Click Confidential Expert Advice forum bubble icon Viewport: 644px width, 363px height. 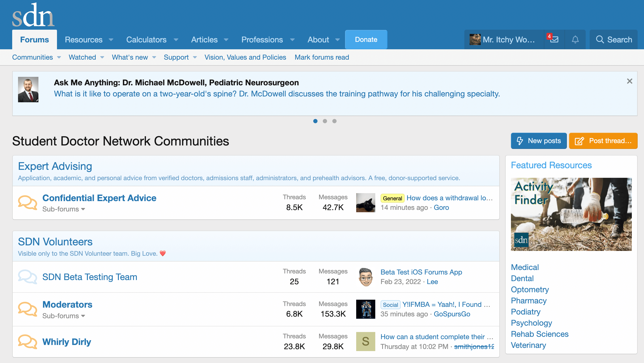[28, 203]
